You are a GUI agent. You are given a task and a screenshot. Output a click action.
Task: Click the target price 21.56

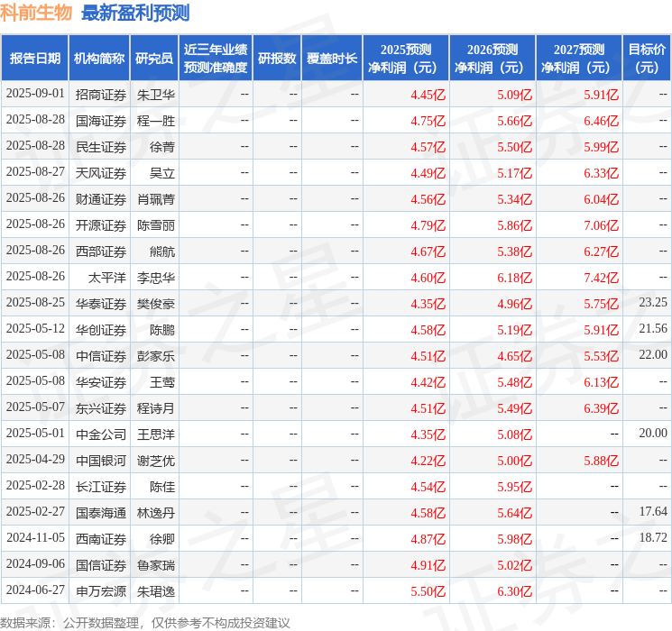653,328
